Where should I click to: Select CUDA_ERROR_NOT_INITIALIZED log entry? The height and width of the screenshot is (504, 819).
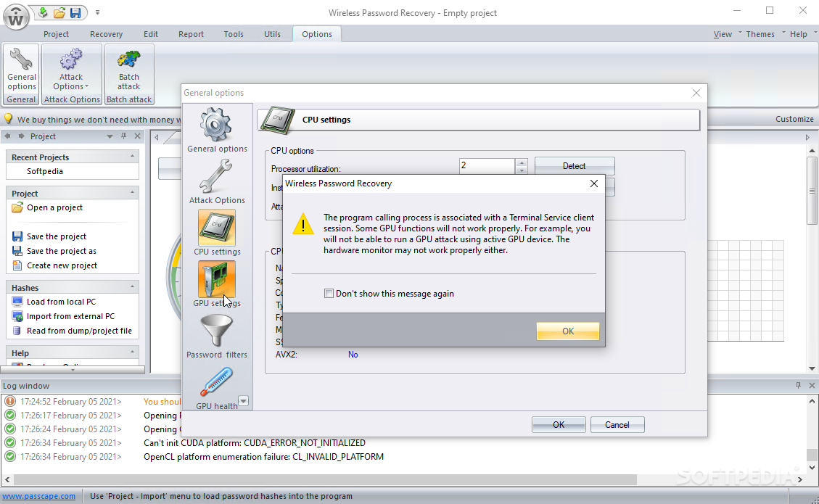(x=255, y=443)
